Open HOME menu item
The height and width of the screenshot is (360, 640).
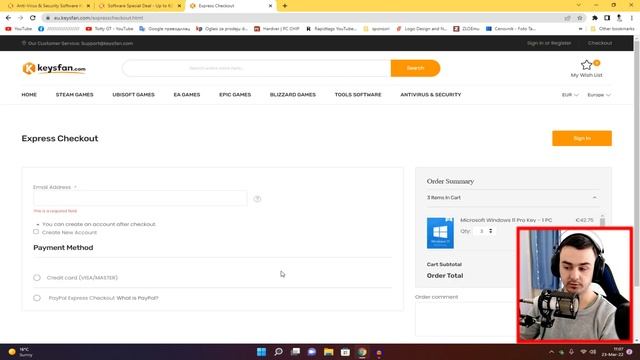pyautogui.click(x=29, y=95)
